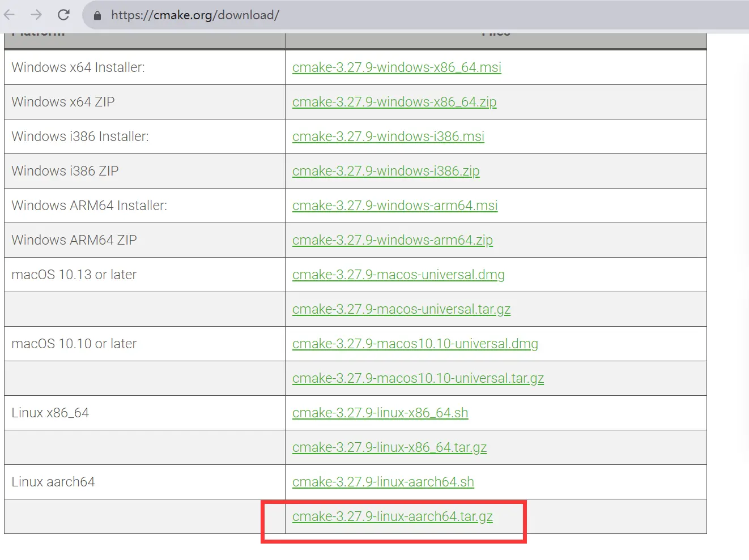This screenshot has width=749, height=560.
Task: Download cmake-3.27.9-windows-arm64.msi
Action: click(395, 206)
